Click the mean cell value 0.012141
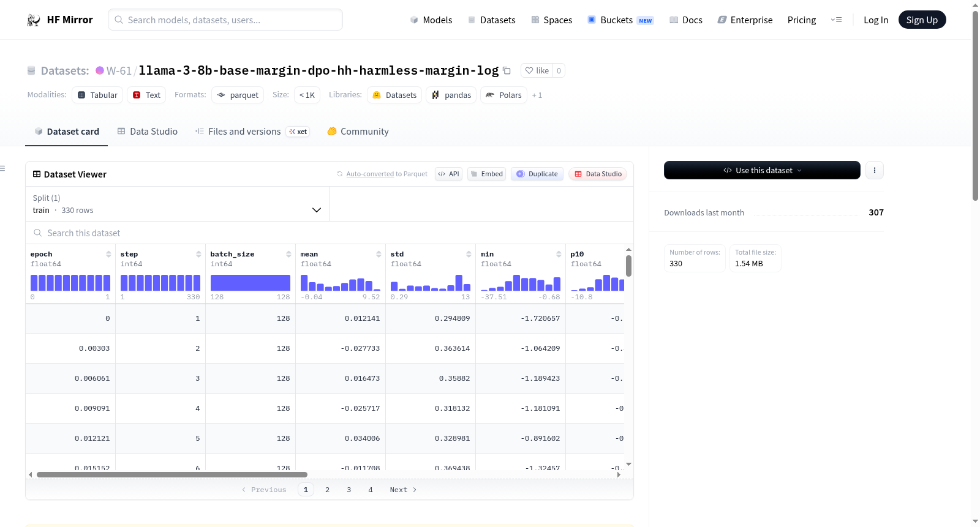This screenshot has height=527, width=980. pyautogui.click(x=362, y=318)
